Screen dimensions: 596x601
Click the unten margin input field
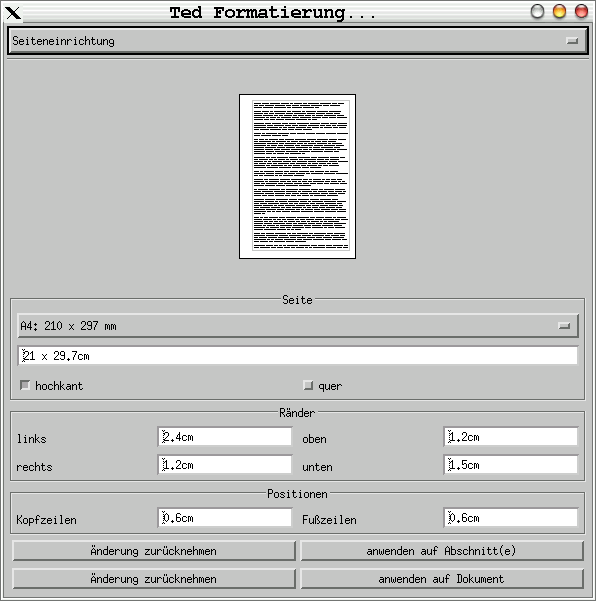(x=511, y=465)
